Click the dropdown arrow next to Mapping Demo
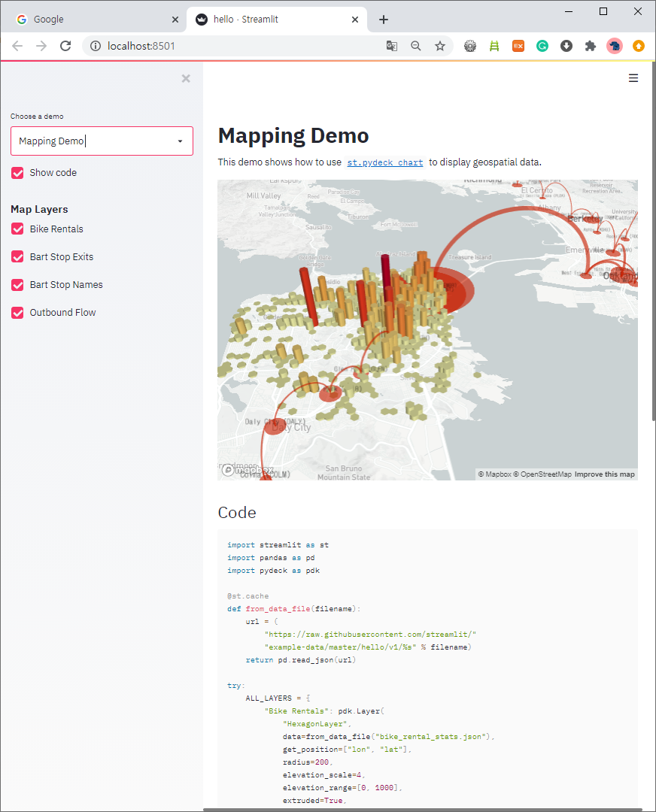This screenshot has width=656, height=812. (x=180, y=141)
